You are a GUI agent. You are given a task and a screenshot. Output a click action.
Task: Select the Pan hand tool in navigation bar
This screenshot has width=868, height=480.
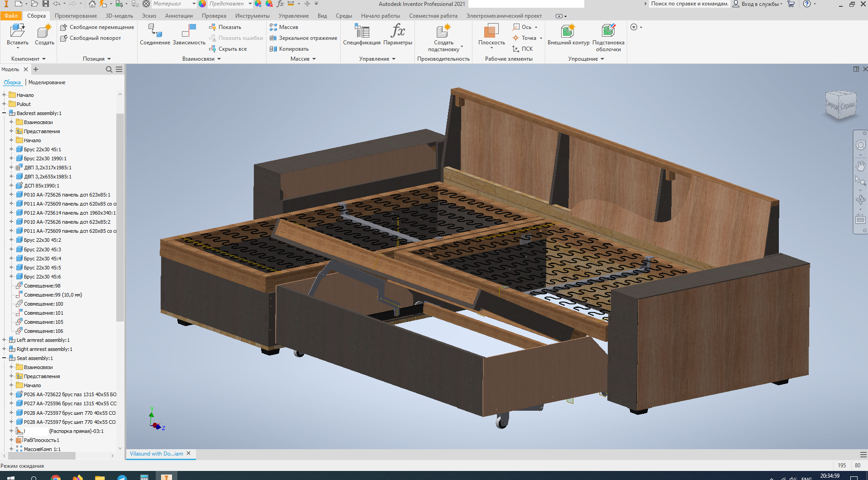click(x=860, y=165)
